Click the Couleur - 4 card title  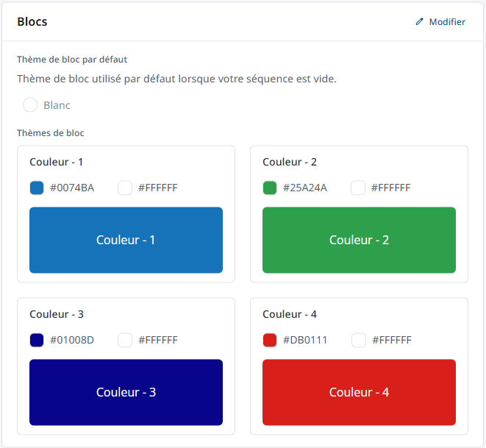tap(290, 314)
